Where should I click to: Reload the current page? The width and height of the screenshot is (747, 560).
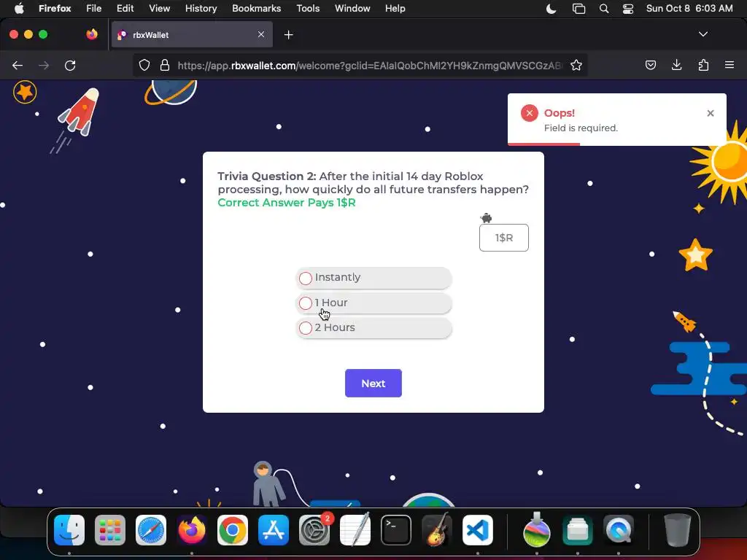coord(70,65)
